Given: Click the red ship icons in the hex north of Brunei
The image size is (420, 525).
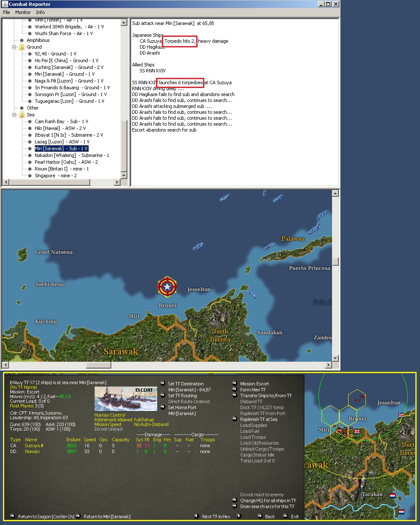Looking at the screenshot, I should click(x=360, y=398).
